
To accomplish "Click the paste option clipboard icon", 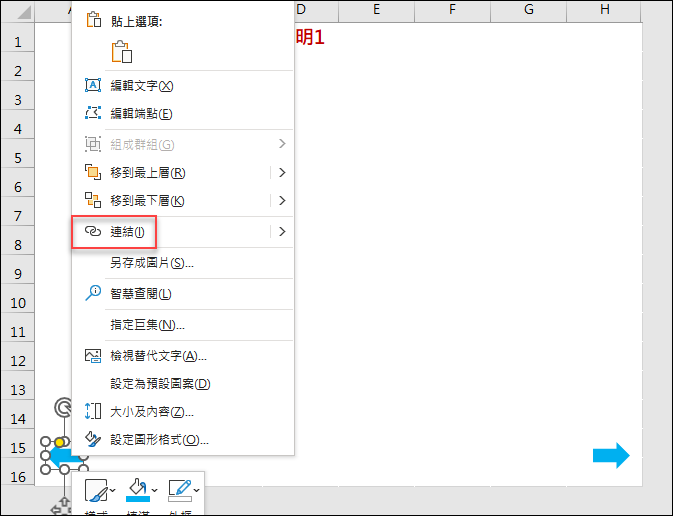I will (x=122, y=52).
